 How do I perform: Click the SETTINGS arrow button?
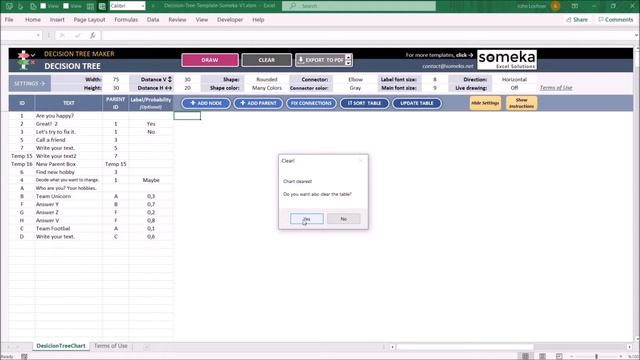point(29,84)
